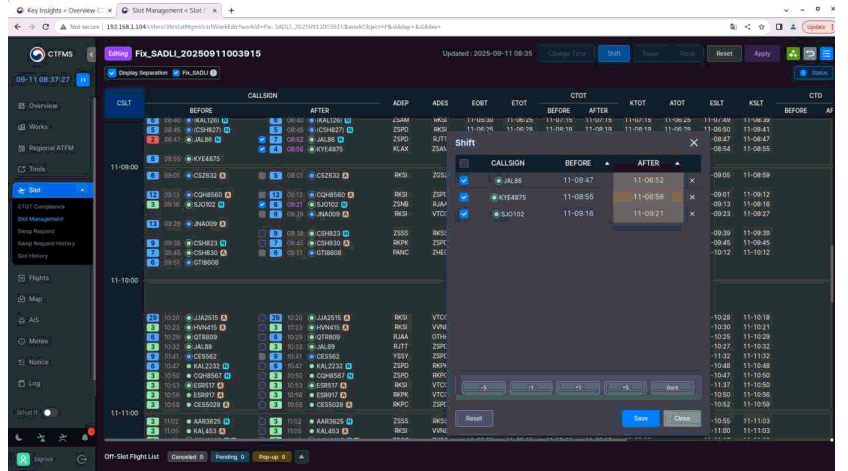Click the departure airplane icon in sidebar

(x=41, y=437)
